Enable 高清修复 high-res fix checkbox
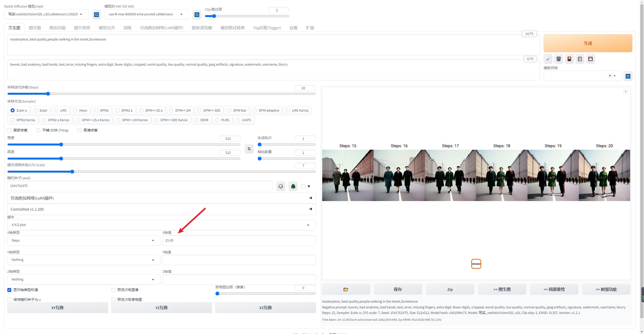This screenshot has height=334, width=644. coord(79,130)
